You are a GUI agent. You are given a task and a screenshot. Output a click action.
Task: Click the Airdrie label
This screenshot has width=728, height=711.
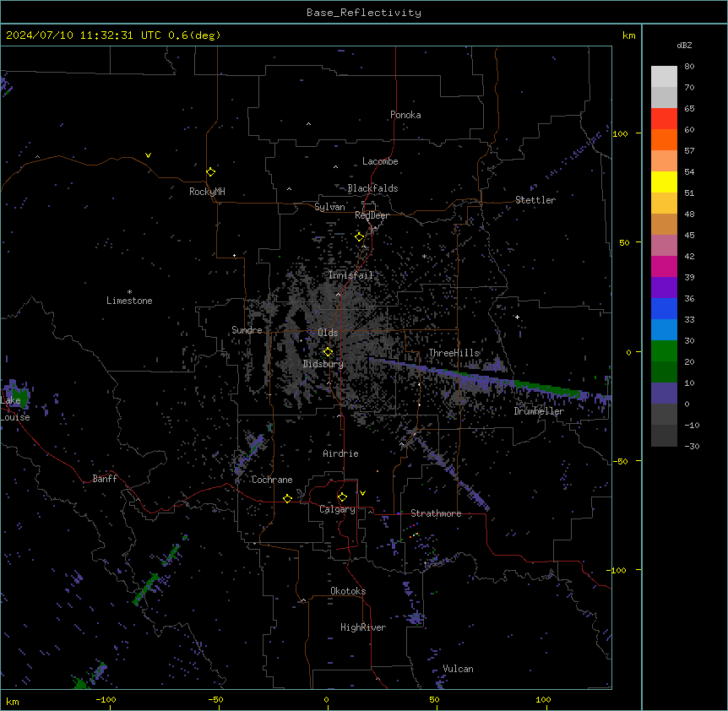coord(341,453)
